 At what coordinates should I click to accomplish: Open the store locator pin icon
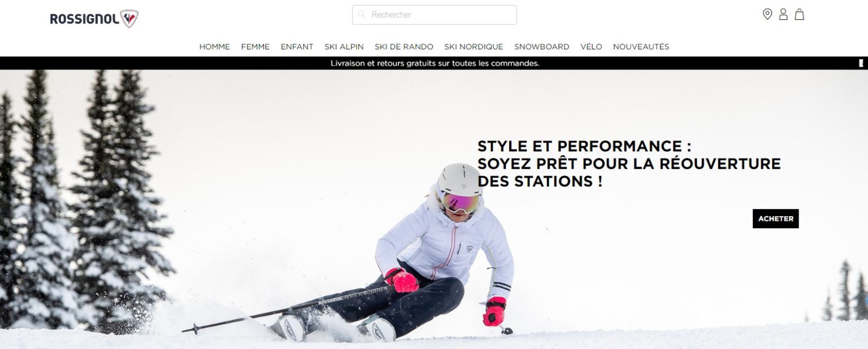tap(767, 15)
